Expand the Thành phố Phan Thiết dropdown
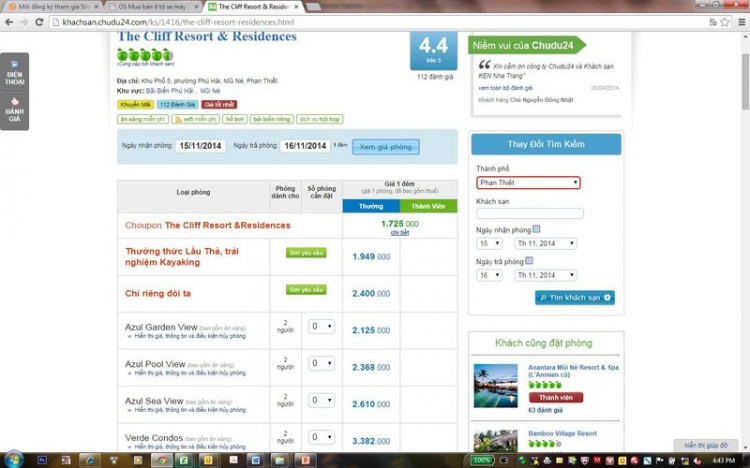The image size is (750, 468). [529, 182]
